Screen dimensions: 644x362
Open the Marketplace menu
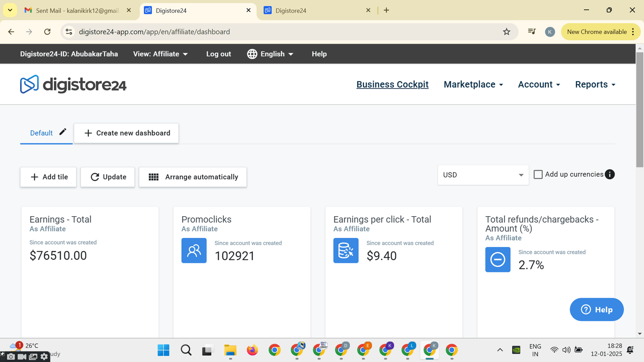point(473,84)
